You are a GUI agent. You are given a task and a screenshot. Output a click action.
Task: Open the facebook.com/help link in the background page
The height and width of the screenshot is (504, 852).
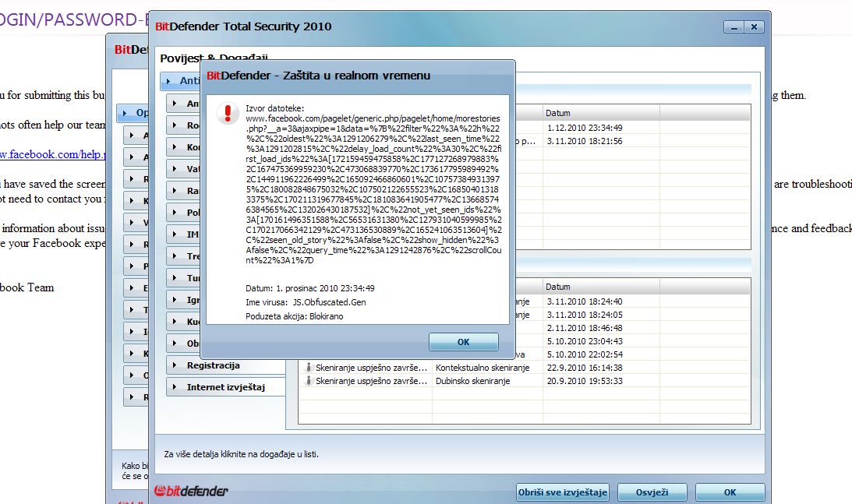coord(53,154)
